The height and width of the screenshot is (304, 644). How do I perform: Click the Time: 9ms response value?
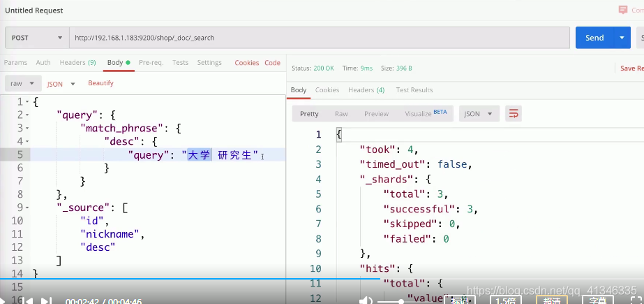click(x=357, y=68)
